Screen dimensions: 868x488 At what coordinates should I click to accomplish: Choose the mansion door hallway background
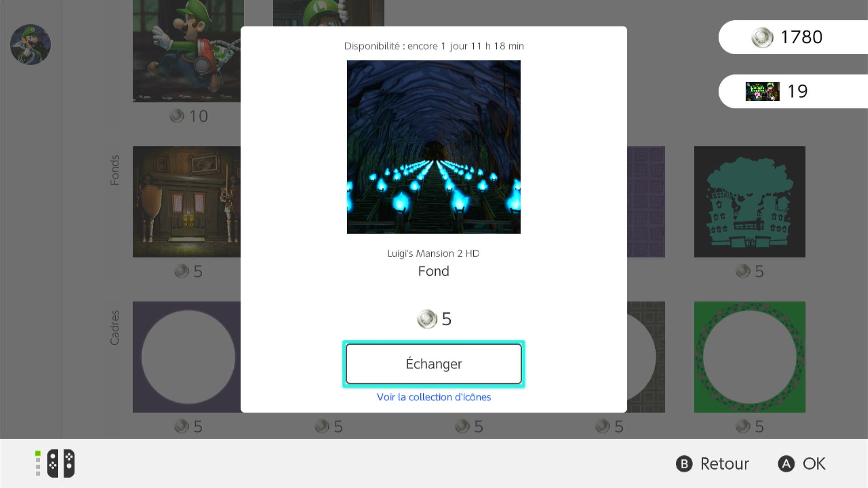point(187,202)
